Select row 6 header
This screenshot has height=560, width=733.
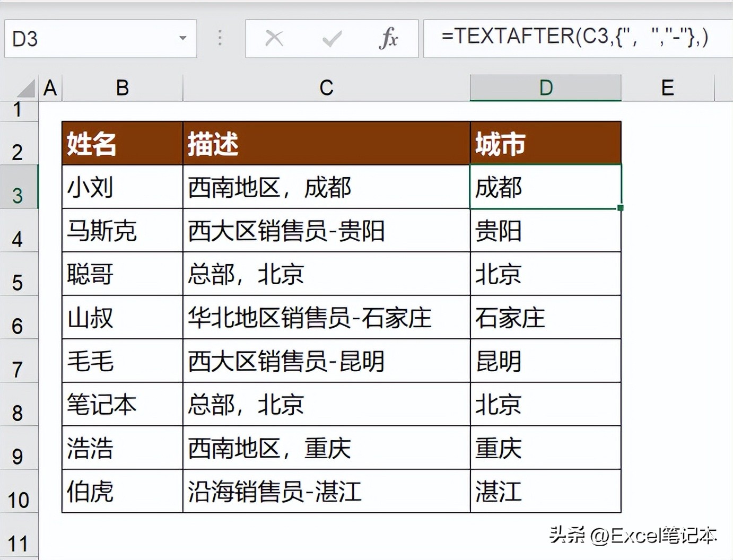click(19, 317)
